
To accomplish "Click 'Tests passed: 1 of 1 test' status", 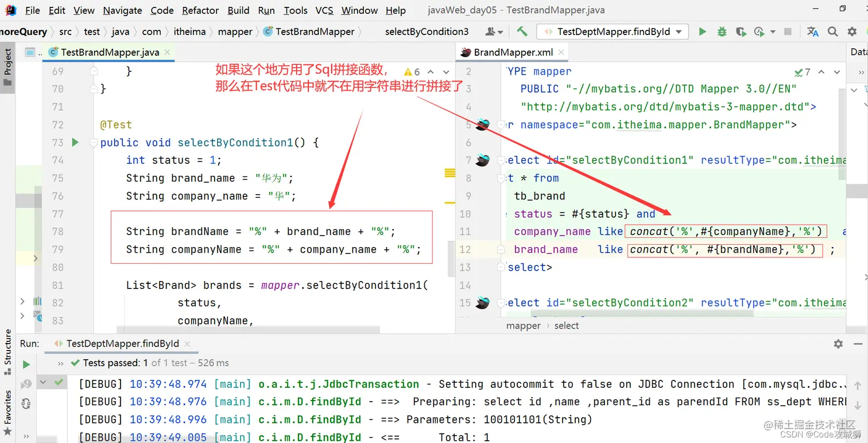I will click(x=156, y=363).
